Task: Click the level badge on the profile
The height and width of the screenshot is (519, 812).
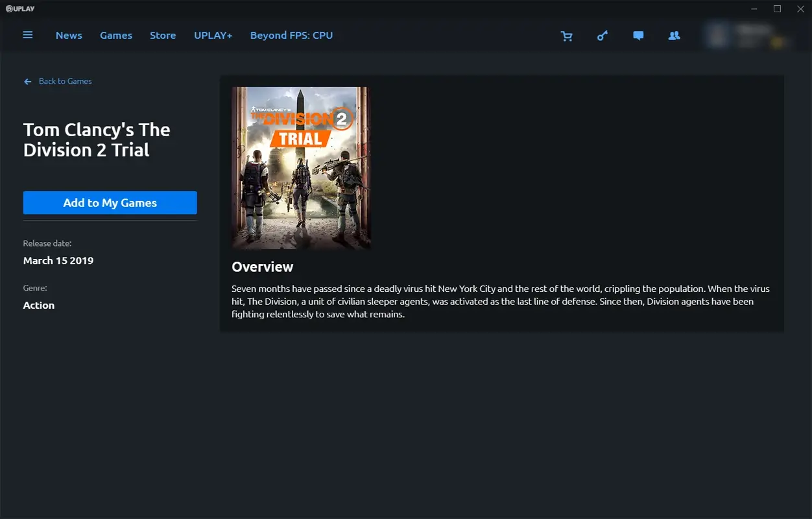Action: pyautogui.click(x=776, y=42)
